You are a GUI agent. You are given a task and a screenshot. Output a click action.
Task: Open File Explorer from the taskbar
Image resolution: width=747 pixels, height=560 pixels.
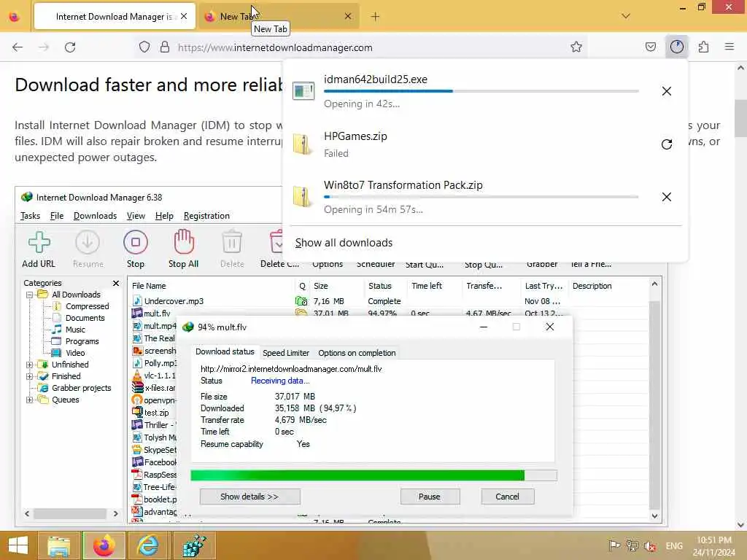(58, 545)
